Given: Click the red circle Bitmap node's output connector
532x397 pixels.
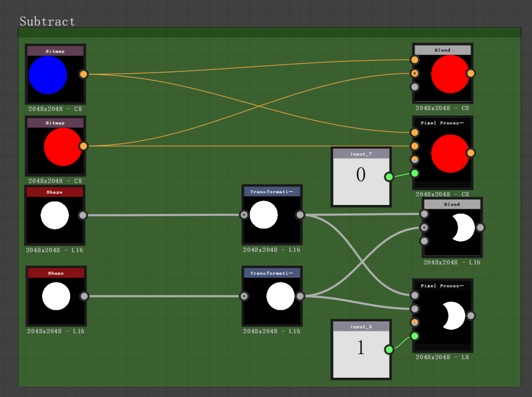Looking at the screenshot, I should (83, 146).
